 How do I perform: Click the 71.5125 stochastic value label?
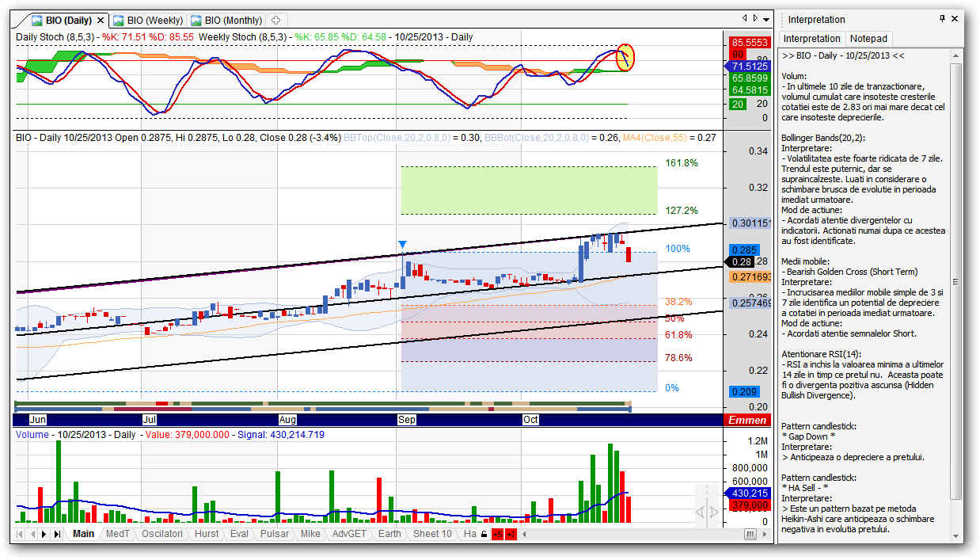747,67
